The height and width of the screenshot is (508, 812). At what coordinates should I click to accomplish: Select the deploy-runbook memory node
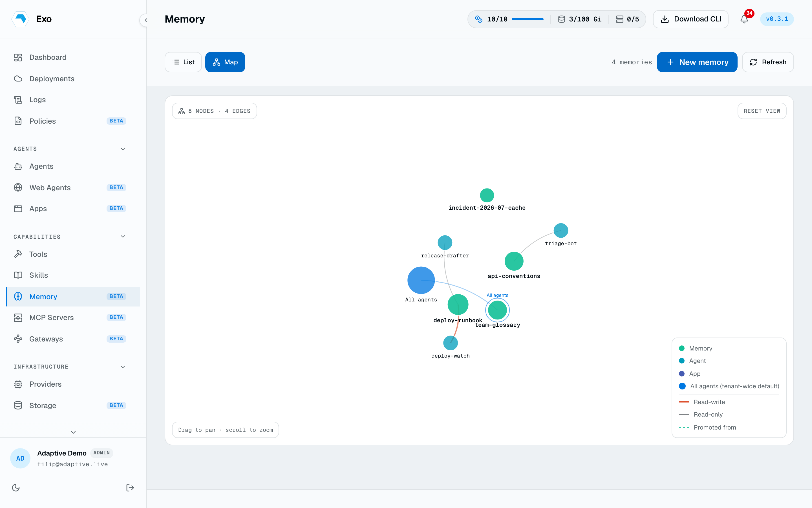click(458, 305)
